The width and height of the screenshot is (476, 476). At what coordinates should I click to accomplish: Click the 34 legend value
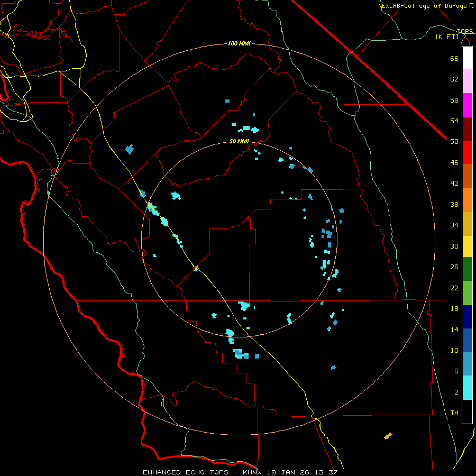point(454,225)
